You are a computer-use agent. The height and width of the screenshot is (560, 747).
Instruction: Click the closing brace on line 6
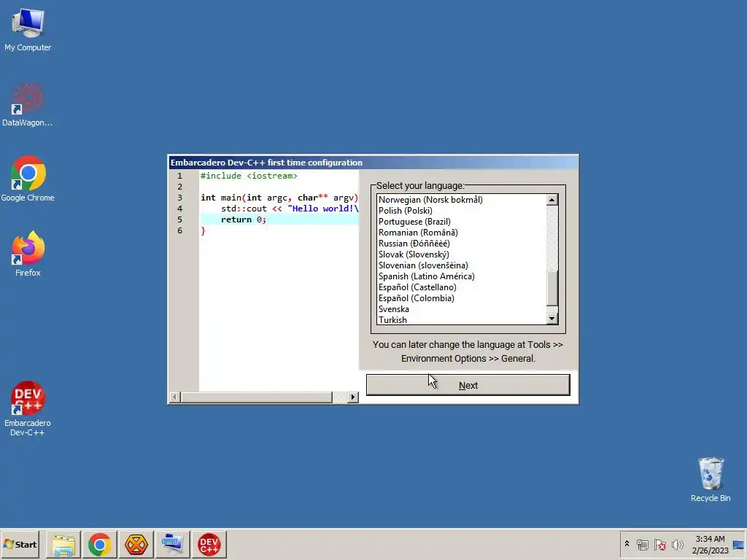point(203,231)
